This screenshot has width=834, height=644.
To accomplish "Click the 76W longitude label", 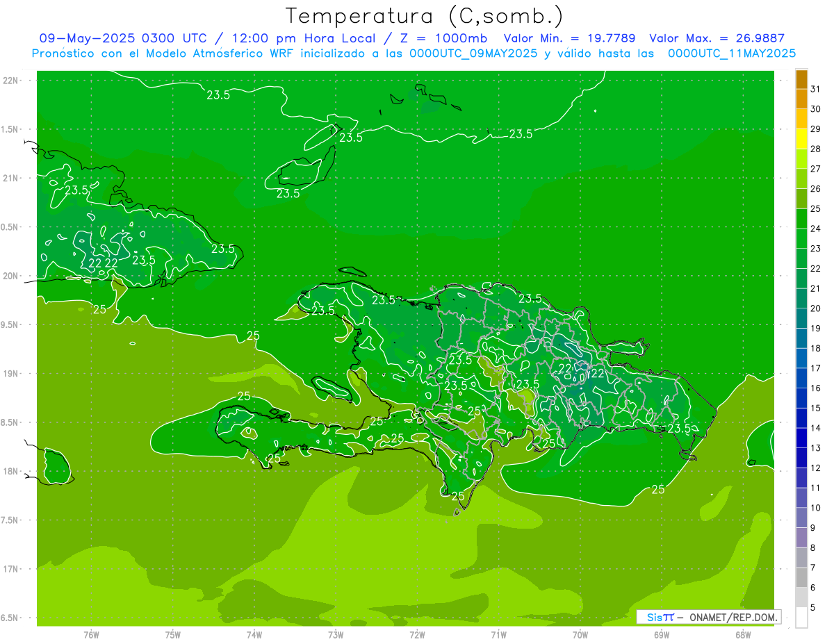I will pos(91,635).
